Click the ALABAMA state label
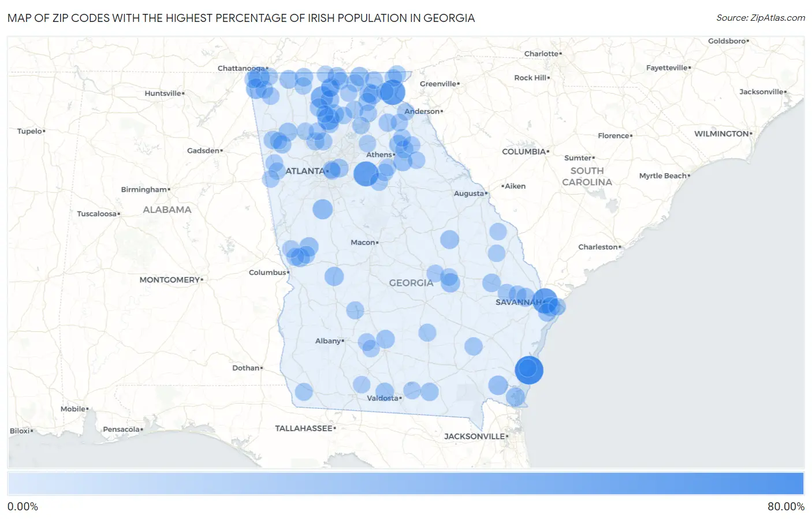Image resolution: width=812 pixels, height=519 pixels. point(167,210)
